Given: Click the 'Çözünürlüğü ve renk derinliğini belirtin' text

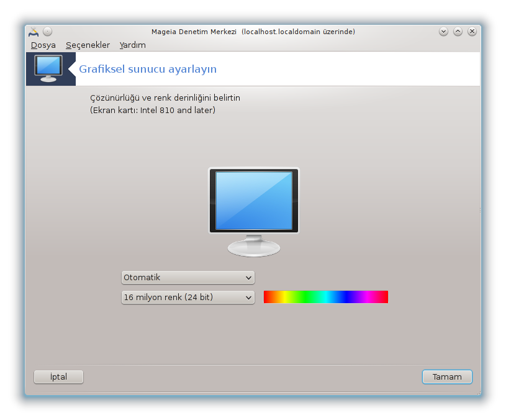Looking at the screenshot, I should pyautogui.click(x=165, y=98).
